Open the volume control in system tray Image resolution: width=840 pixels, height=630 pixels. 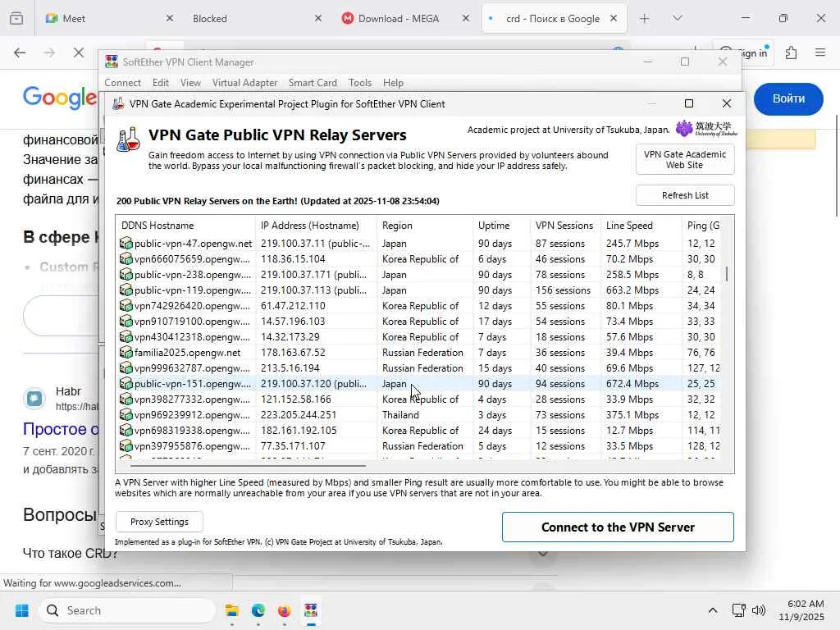(x=759, y=610)
